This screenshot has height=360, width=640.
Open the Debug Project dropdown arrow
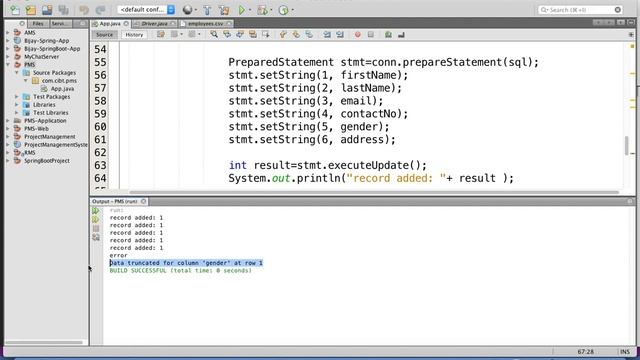click(x=271, y=10)
